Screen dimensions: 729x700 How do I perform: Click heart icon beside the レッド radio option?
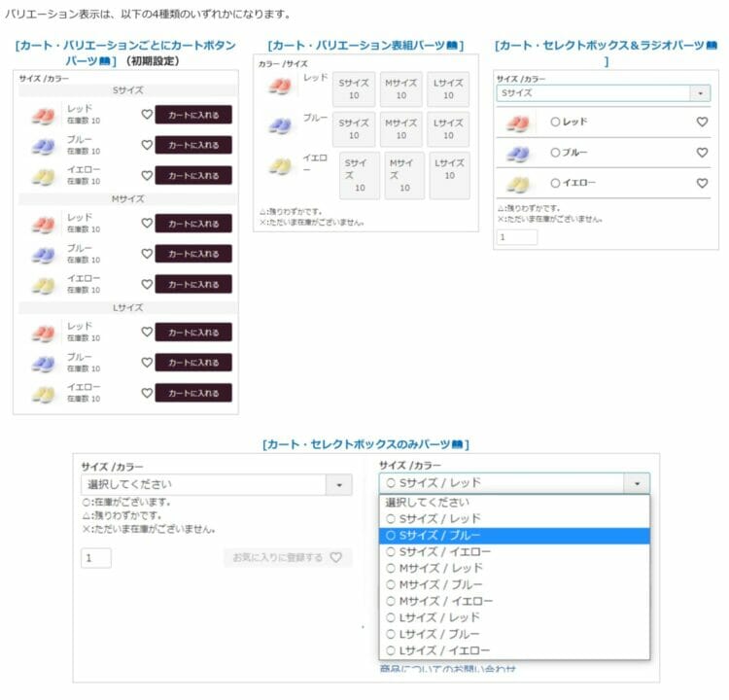[x=702, y=122]
